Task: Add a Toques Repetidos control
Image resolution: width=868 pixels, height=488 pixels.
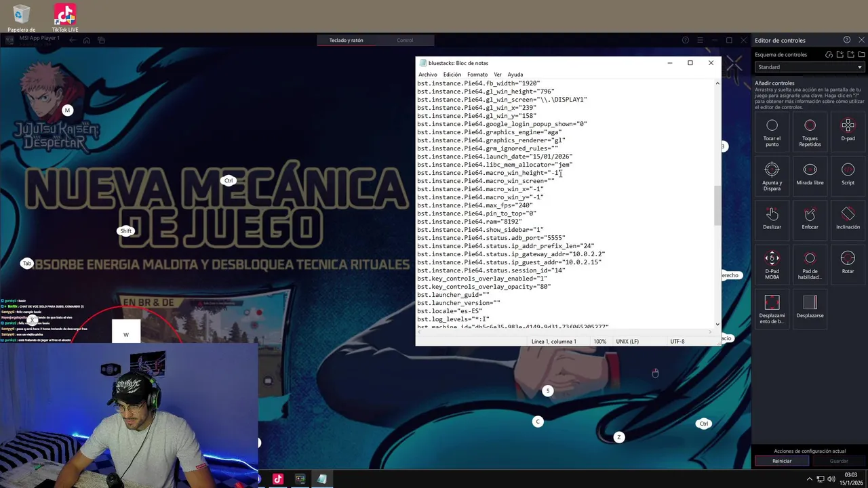Action: tap(810, 133)
